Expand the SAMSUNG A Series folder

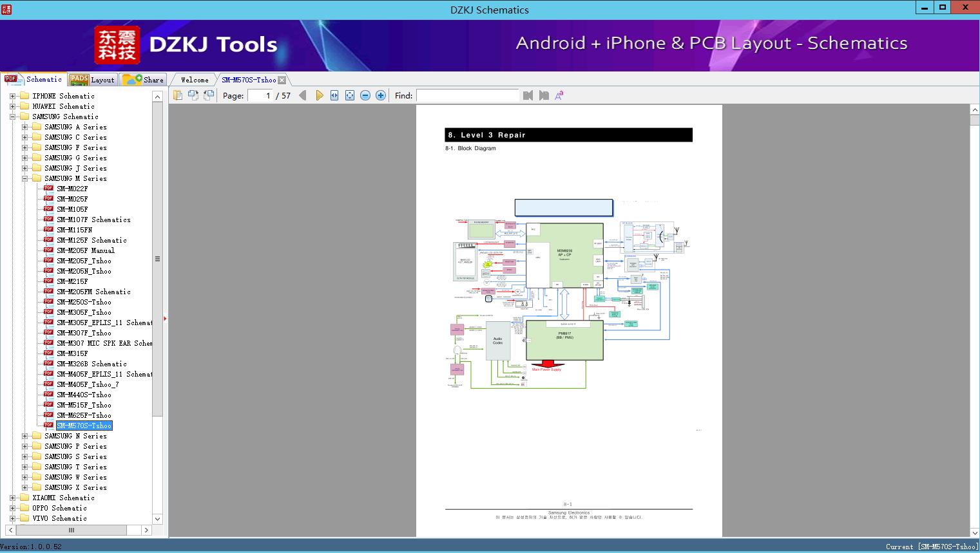click(x=24, y=127)
